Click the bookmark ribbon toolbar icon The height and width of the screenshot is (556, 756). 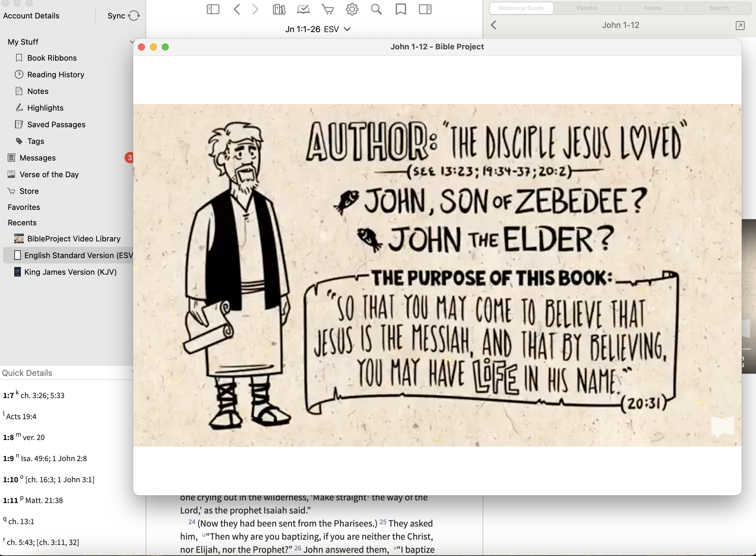401,9
